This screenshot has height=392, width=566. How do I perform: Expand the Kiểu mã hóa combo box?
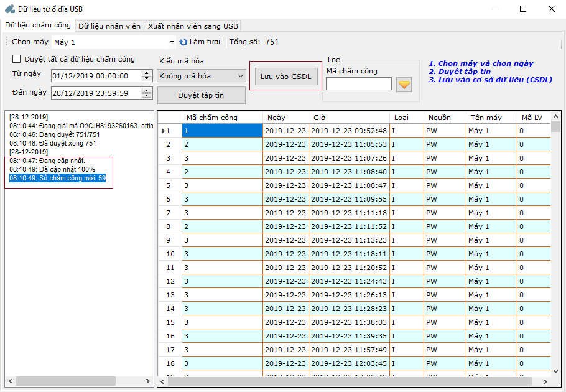click(241, 76)
